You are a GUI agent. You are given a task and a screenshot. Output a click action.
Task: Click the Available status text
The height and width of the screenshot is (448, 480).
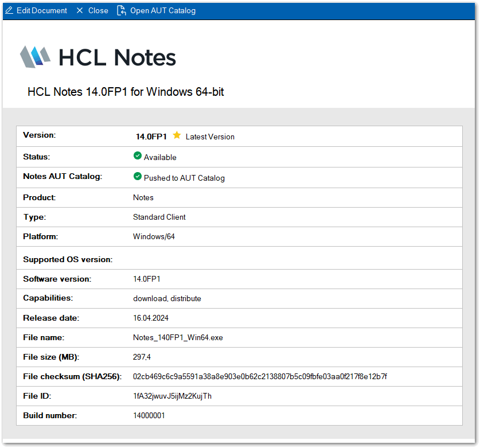coord(160,157)
